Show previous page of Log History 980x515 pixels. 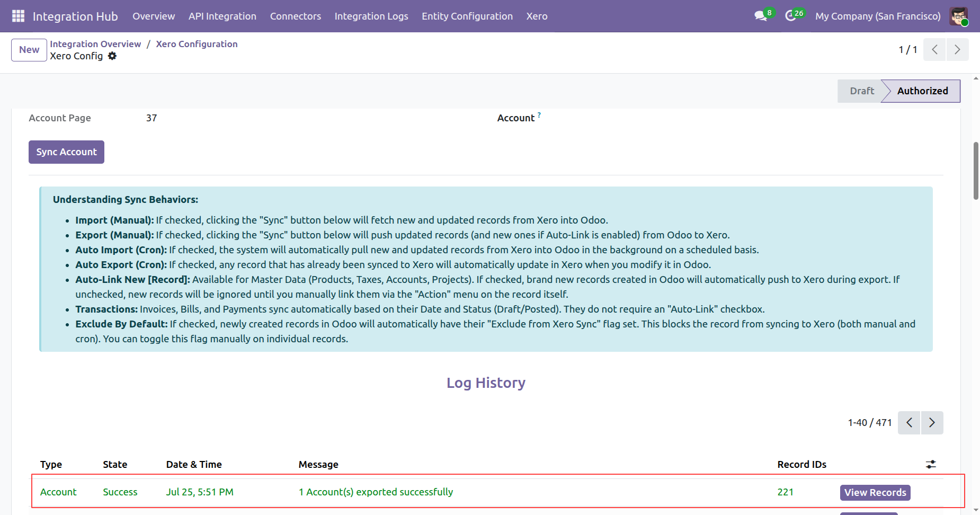909,423
